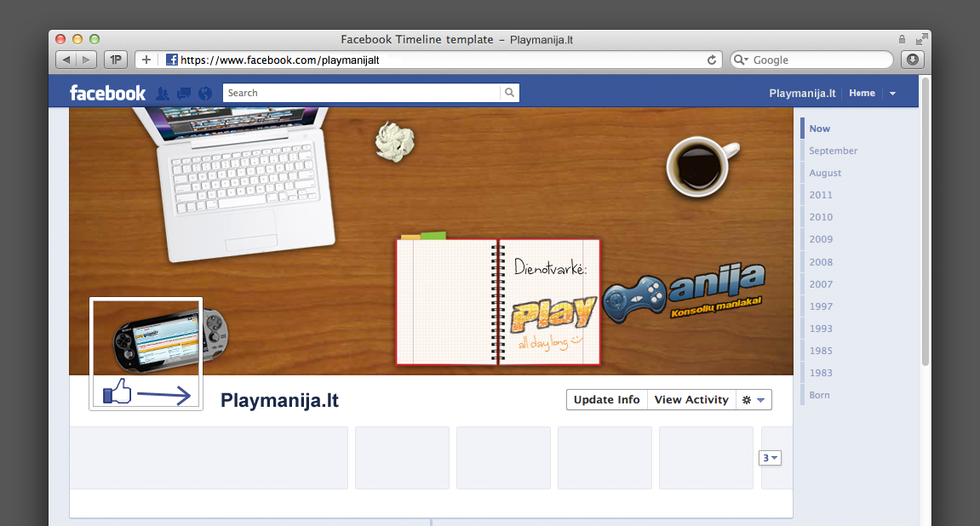Click the Facebook search magnifier button

click(x=509, y=93)
